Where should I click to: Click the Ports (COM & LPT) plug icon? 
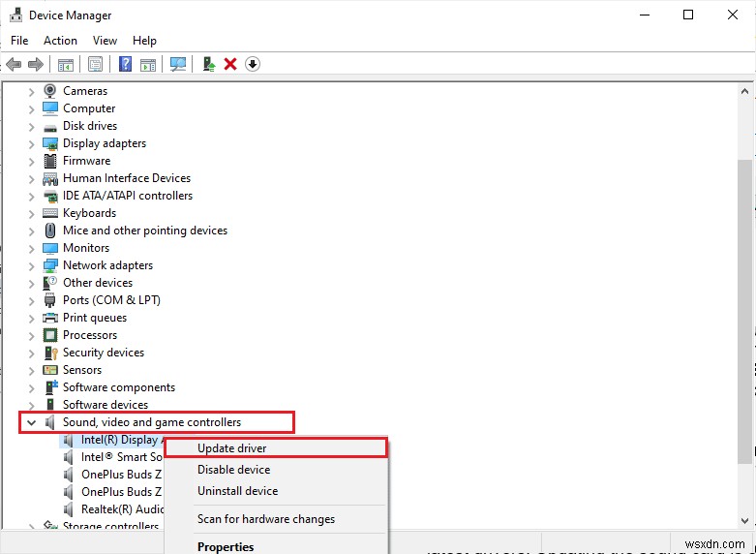click(x=50, y=300)
